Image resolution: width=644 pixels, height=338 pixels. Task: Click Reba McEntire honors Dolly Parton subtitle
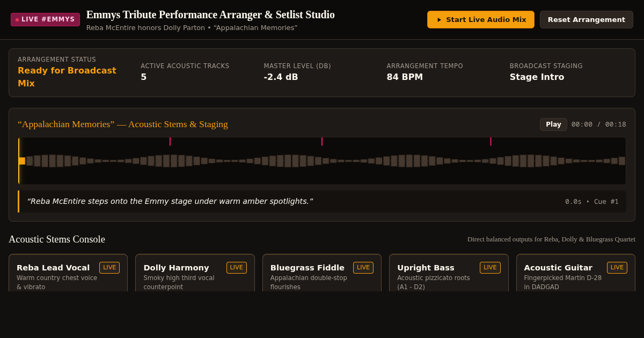pos(192,28)
